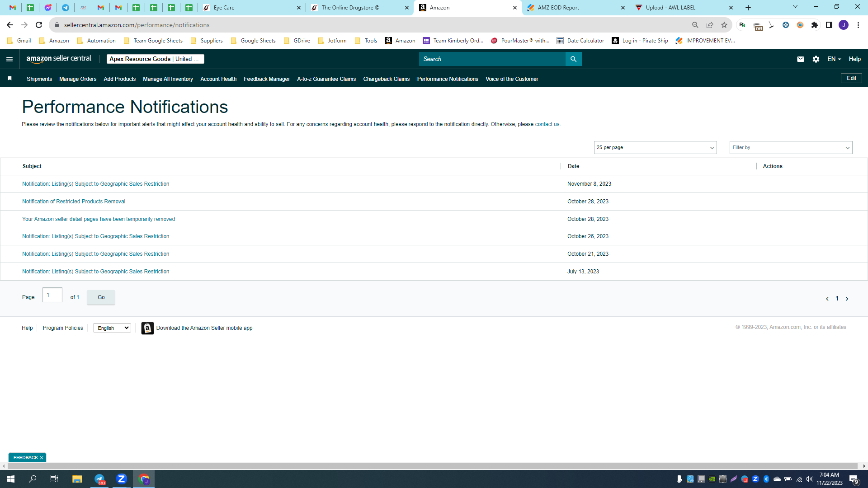This screenshot has height=488, width=868.
Task: Open Manage Orders
Action: coord(78,79)
